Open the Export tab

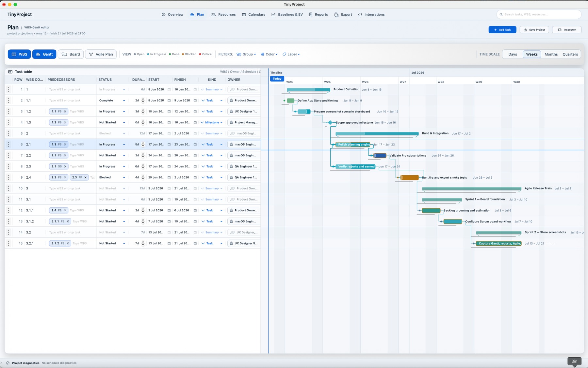(343, 14)
